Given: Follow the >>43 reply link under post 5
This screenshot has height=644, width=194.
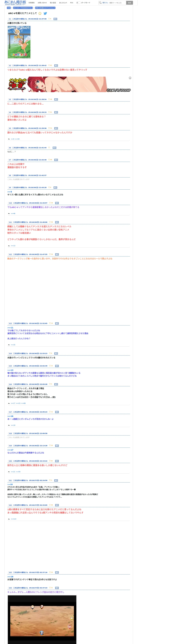Looking at the screenshot, I should [17, 139].
